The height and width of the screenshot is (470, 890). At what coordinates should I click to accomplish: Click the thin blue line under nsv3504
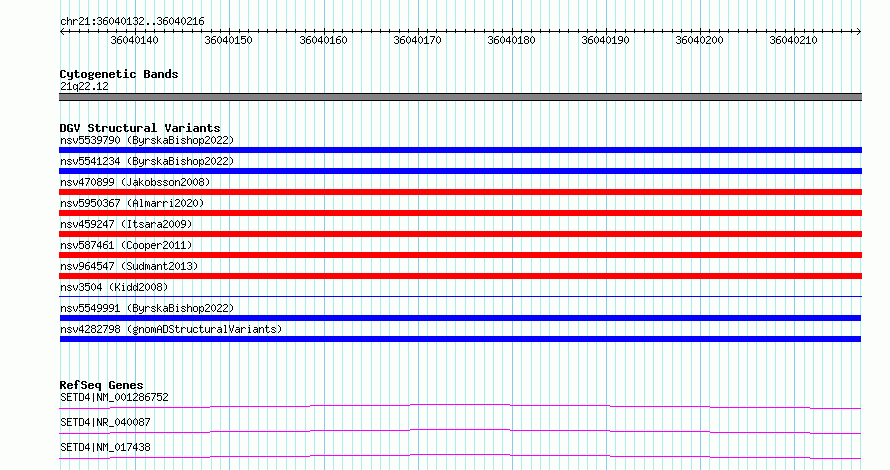point(460,296)
